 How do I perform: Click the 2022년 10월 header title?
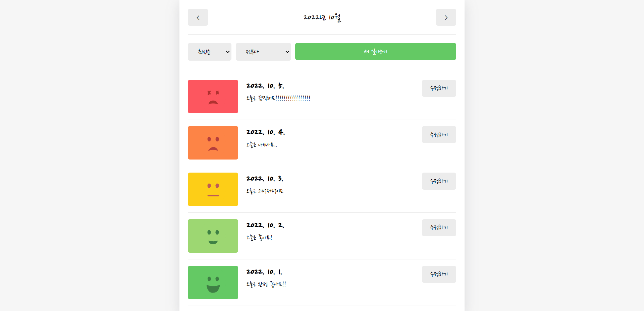click(322, 17)
